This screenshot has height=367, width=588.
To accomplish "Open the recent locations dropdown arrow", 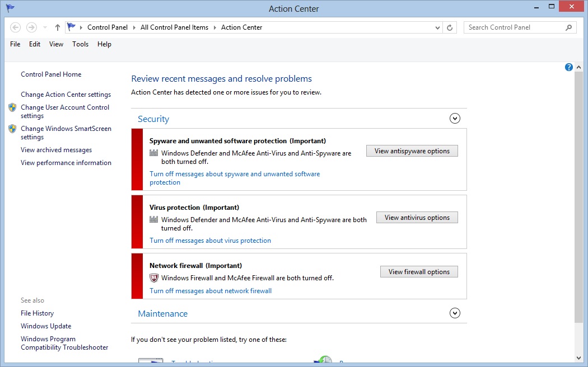I will 45,27.
